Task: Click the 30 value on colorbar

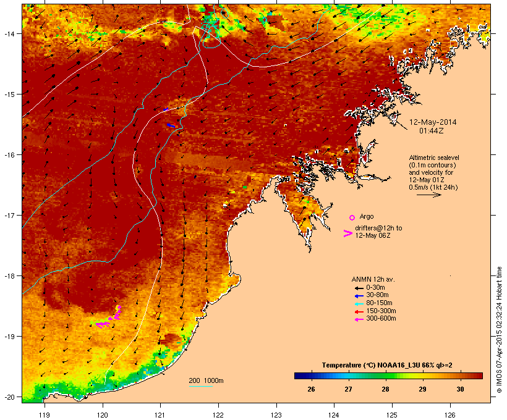Action: pyautogui.click(x=460, y=389)
